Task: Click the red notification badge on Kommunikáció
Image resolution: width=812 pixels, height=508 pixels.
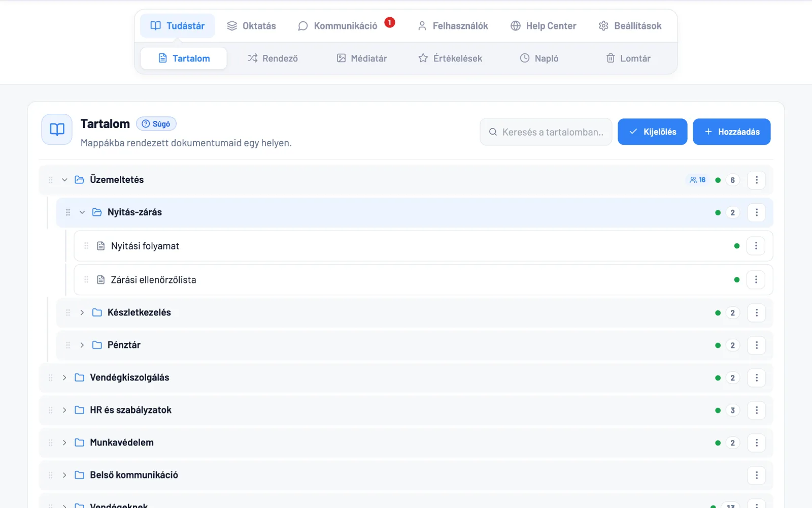Action: tap(389, 22)
